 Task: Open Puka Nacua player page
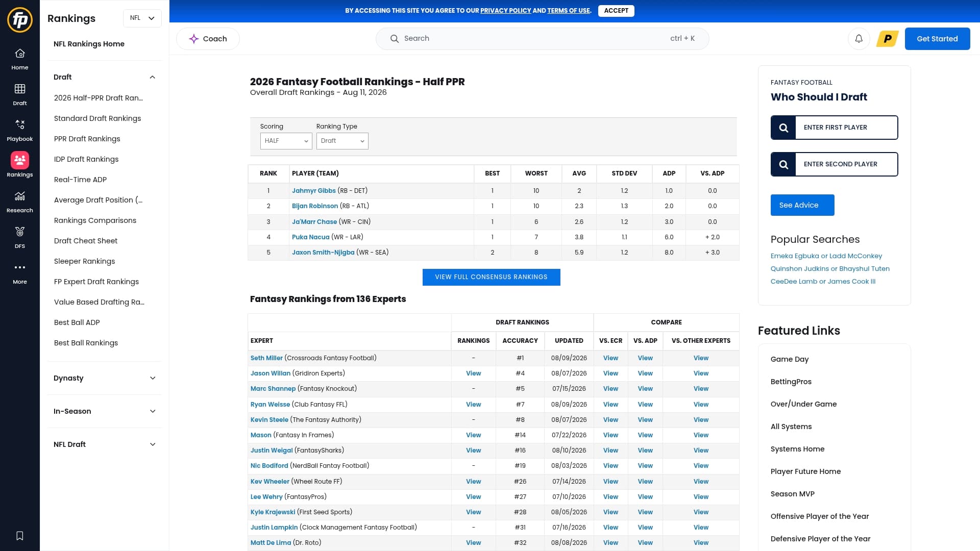[x=310, y=237]
